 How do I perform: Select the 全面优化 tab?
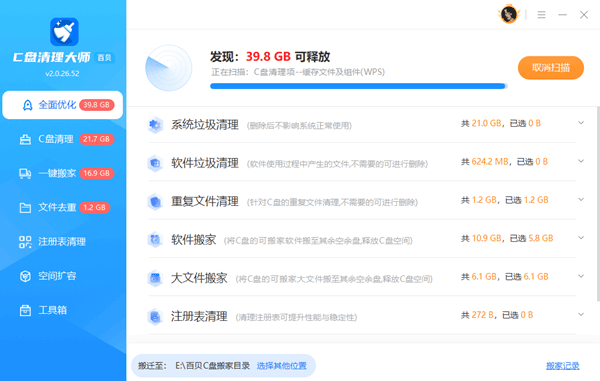coord(62,105)
